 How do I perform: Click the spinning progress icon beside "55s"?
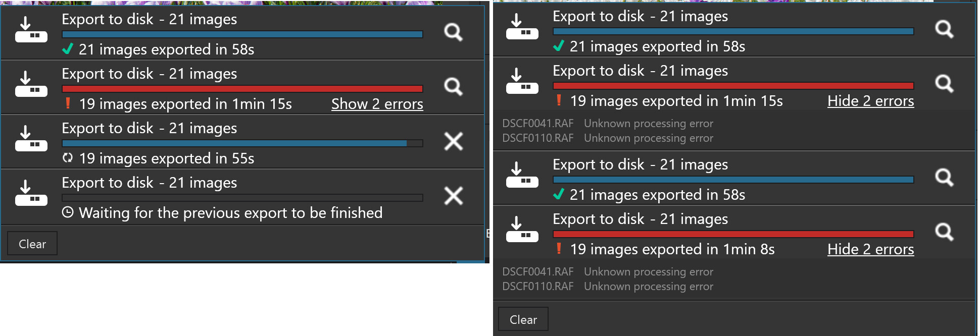pos(68,158)
